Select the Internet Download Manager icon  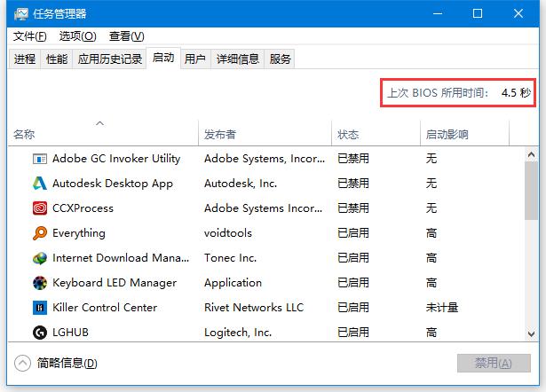pos(39,258)
